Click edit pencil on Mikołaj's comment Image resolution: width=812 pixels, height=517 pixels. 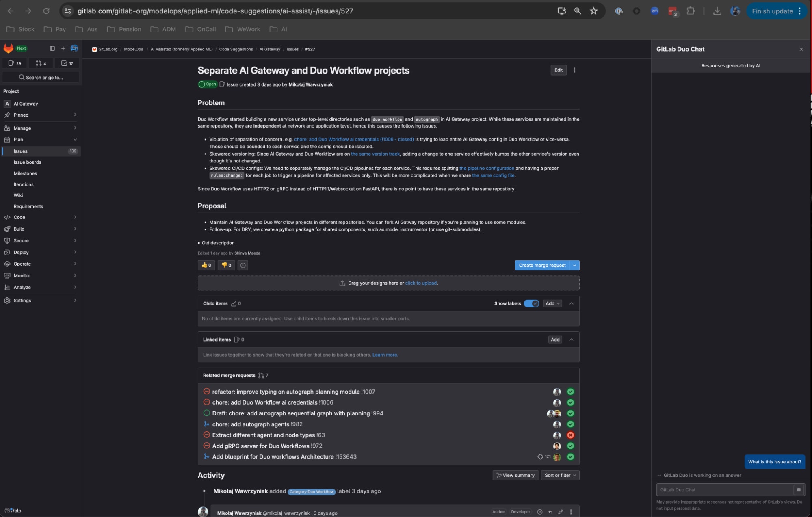pyautogui.click(x=561, y=512)
